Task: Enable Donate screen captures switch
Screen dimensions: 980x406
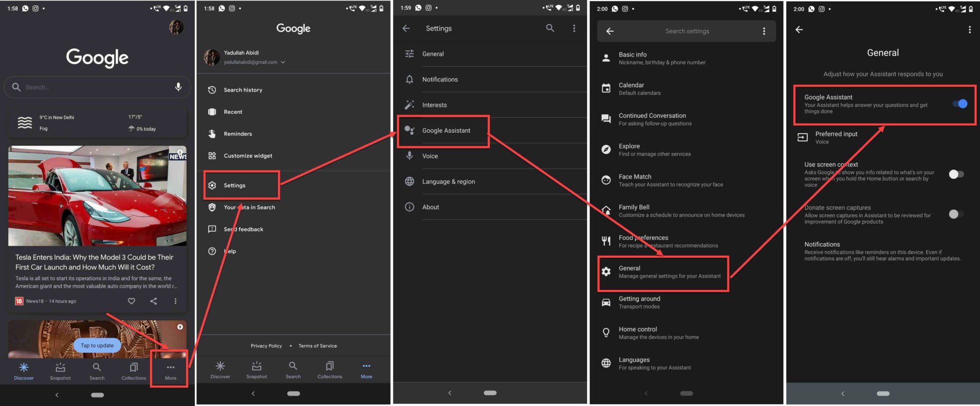Action: point(956,214)
